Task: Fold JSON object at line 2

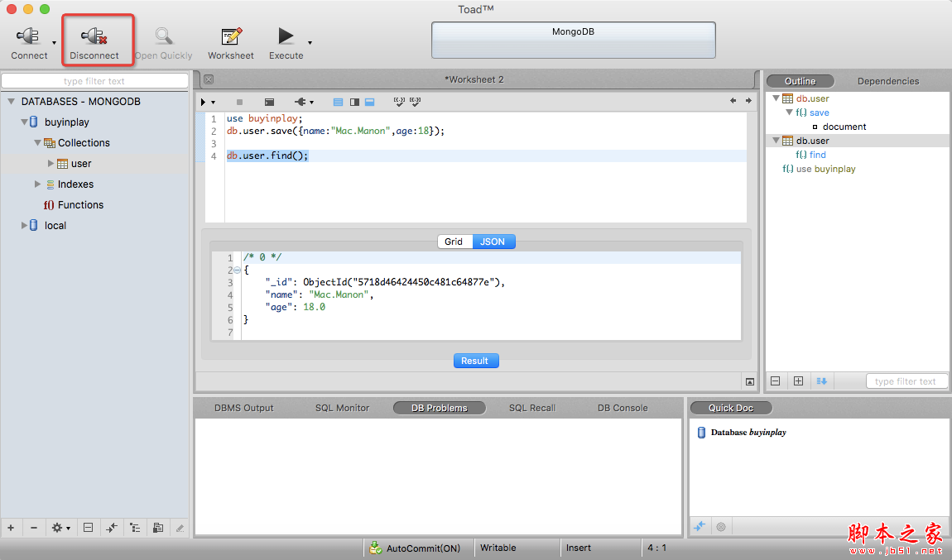Action: 238,270
